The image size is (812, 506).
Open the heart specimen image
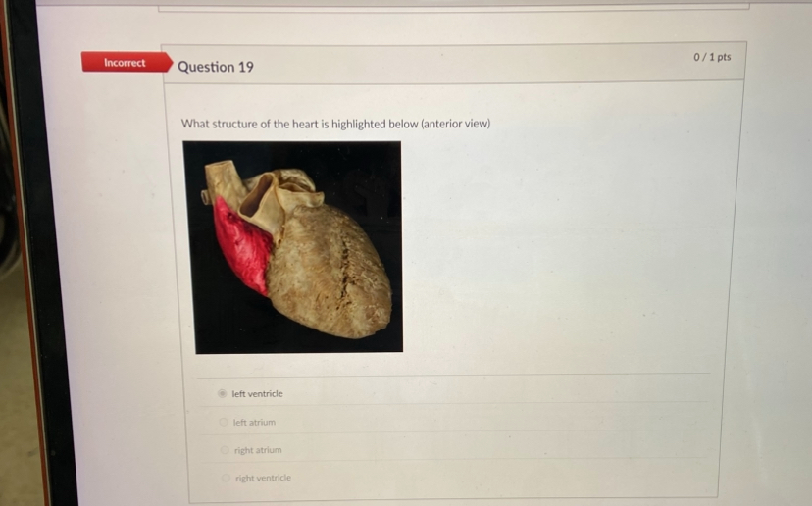tap(293, 247)
